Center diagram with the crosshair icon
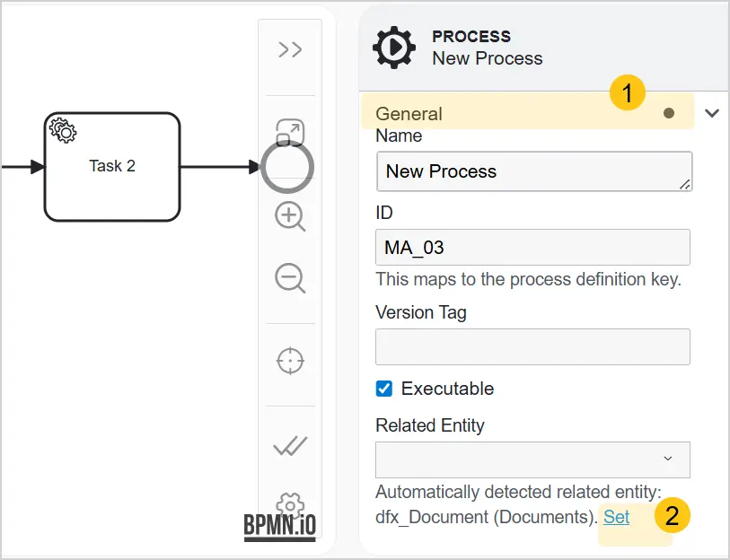730x560 pixels. [x=290, y=361]
